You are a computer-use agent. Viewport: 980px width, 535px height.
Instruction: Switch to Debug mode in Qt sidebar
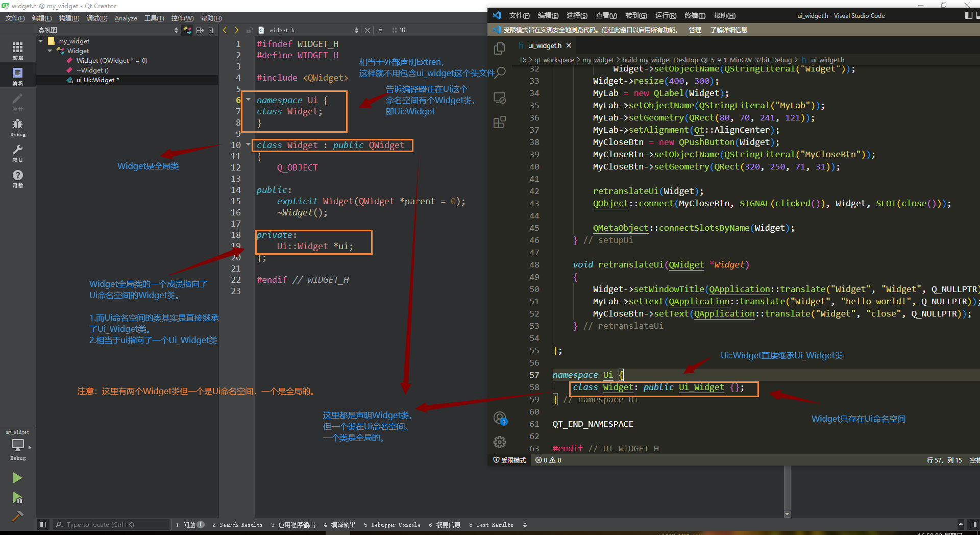coord(17,127)
